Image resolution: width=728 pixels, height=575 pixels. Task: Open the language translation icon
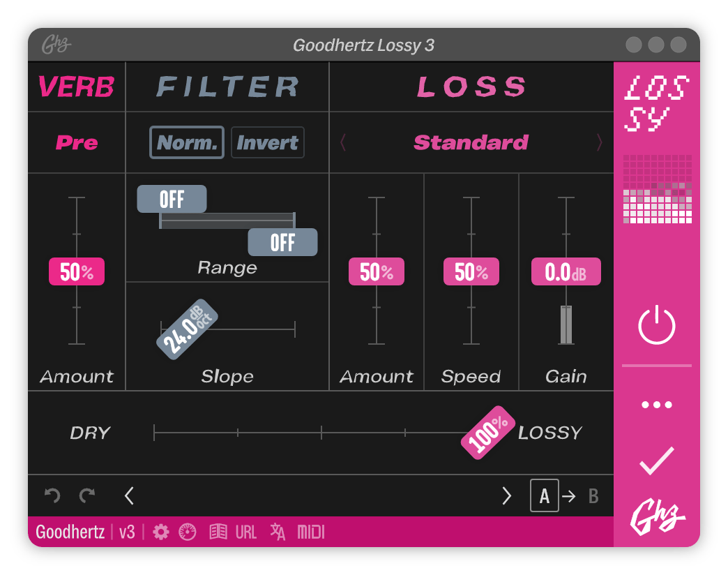point(278,532)
